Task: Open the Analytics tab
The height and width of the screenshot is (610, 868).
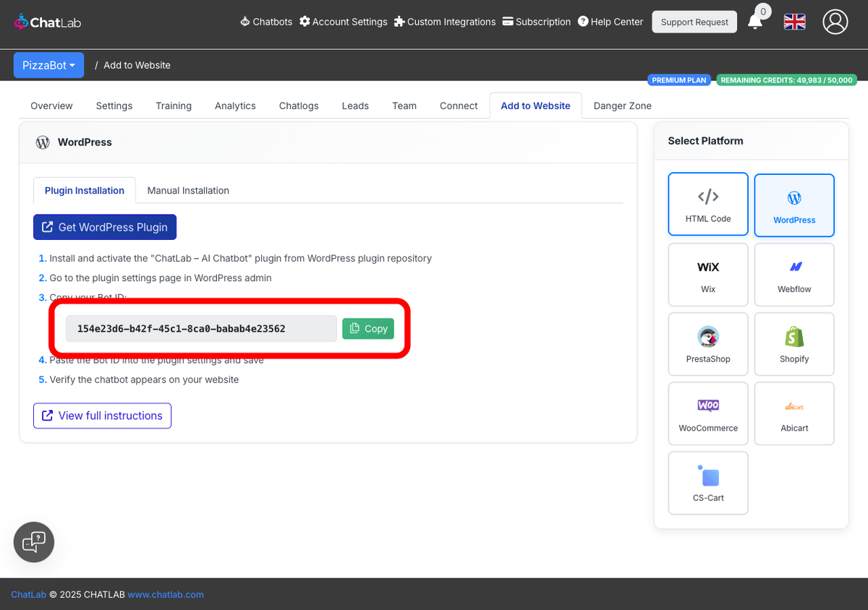Action: (235, 106)
